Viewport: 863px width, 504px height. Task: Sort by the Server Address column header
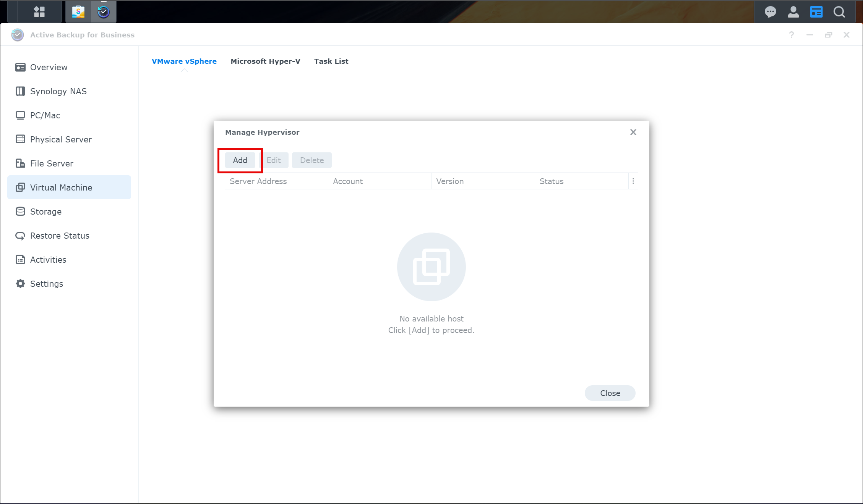[258, 181]
